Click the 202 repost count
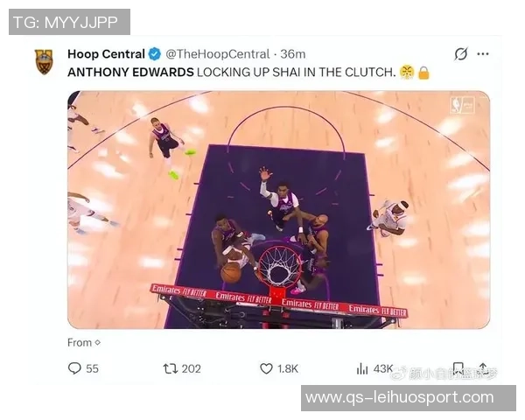Viewport: 525px width, 420px height. (191, 368)
